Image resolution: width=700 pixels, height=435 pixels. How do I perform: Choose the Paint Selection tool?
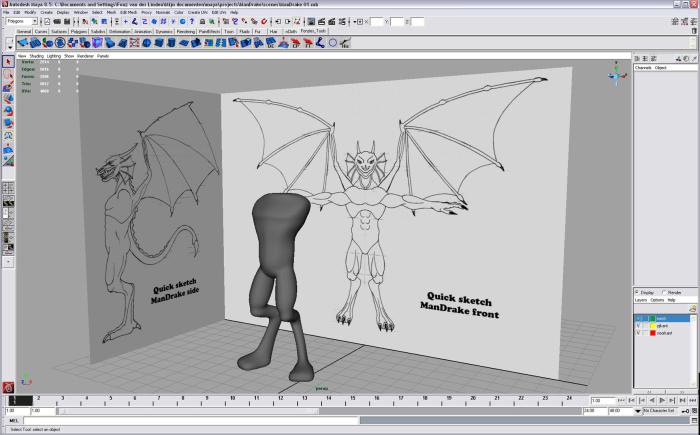tap(8, 86)
